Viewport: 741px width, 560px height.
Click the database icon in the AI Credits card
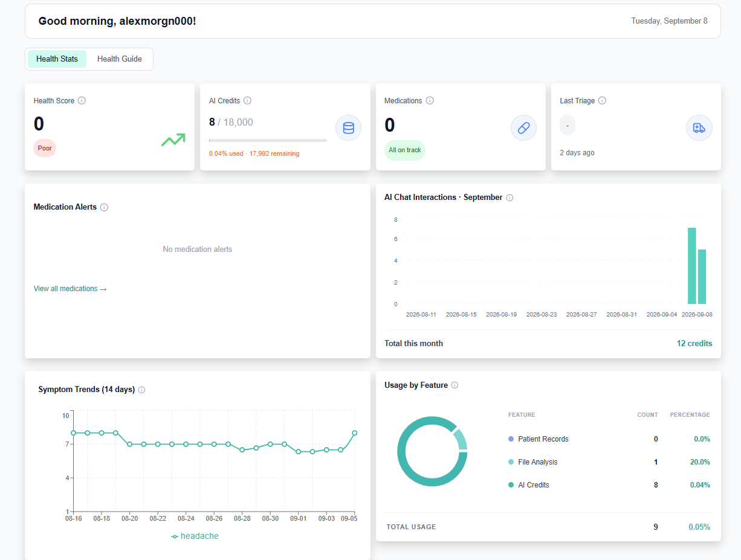pyautogui.click(x=348, y=128)
